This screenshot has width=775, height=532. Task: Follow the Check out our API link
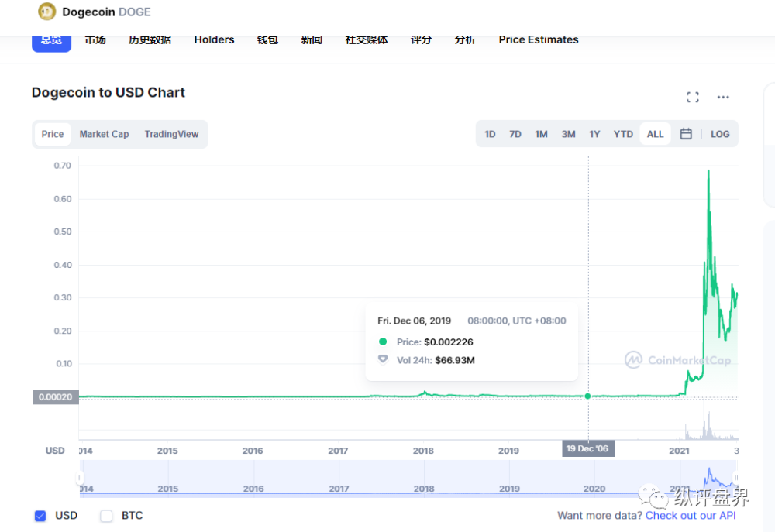pos(691,516)
